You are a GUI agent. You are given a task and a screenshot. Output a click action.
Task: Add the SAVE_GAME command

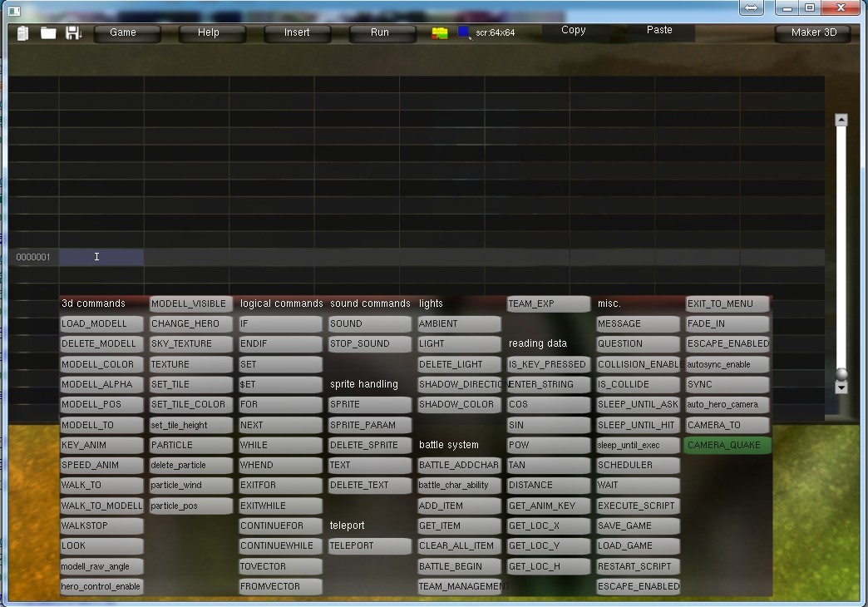coord(639,526)
